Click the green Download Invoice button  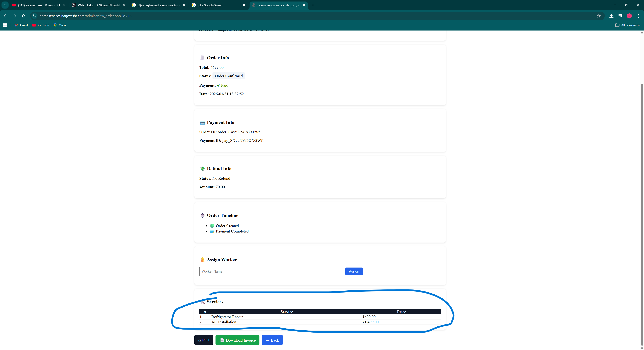pos(237,340)
